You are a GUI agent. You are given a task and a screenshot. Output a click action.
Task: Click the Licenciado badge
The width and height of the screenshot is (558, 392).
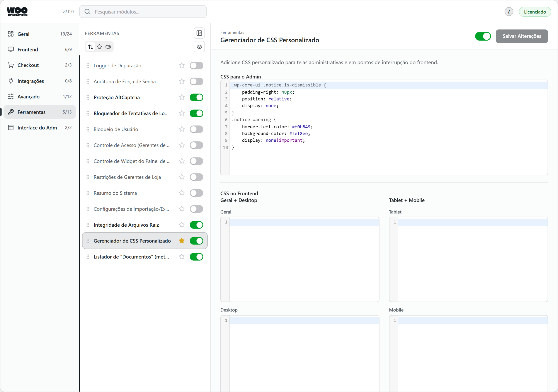tap(535, 12)
